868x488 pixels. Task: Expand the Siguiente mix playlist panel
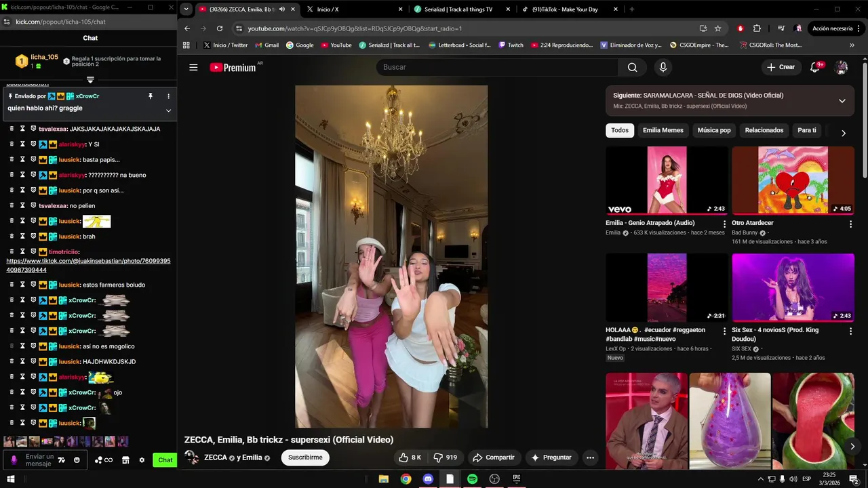pos(842,101)
